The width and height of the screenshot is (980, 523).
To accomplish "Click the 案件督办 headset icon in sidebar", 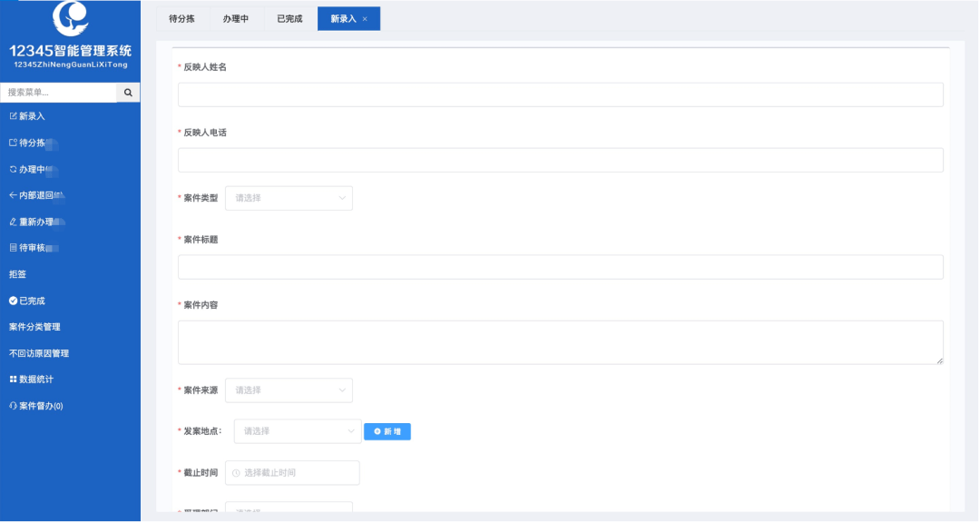I will click(x=13, y=406).
